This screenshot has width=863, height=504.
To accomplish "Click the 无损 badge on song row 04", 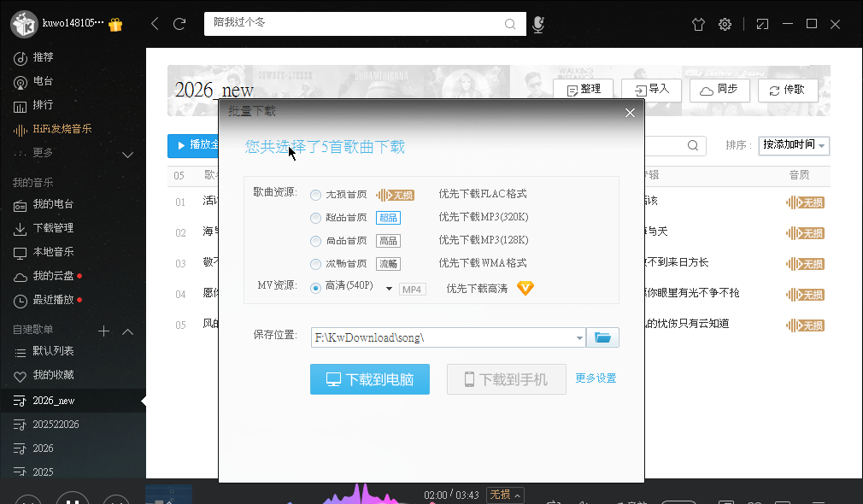I will coord(805,295).
